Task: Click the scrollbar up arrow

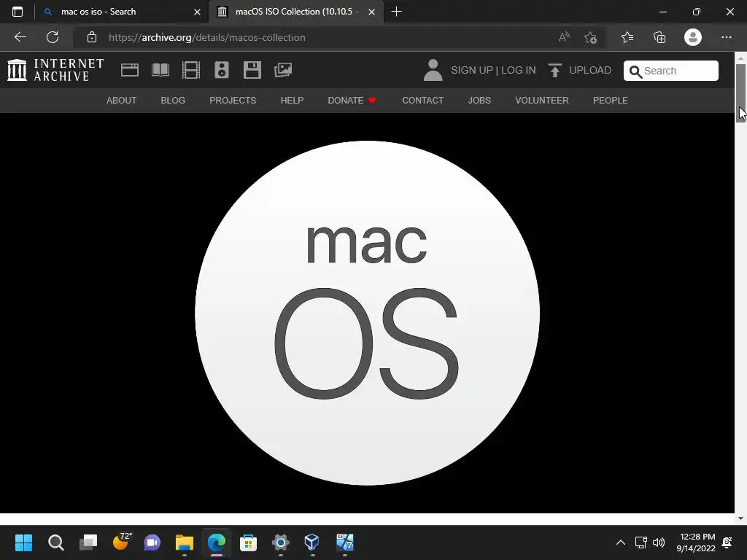Action: [740, 58]
